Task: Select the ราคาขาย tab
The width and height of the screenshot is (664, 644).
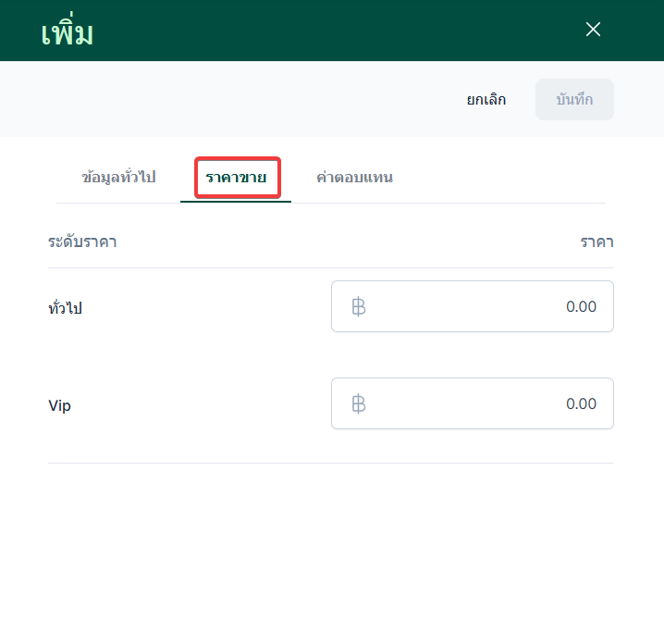Action: point(237,177)
